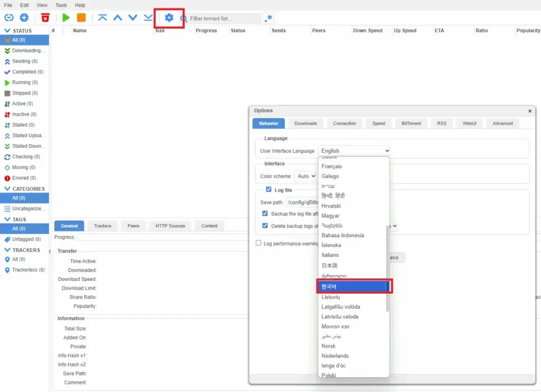The image size is (541, 392).
Task: Switch to the BitTorrent options tab
Action: tap(411, 123)
